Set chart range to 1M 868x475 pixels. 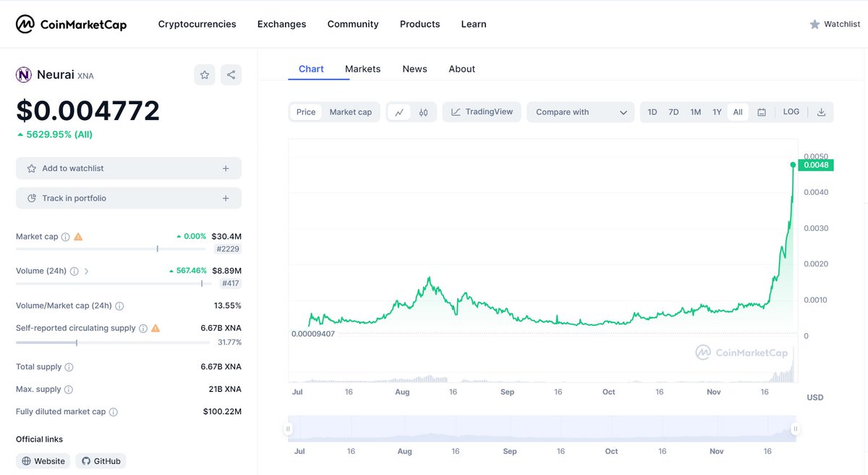[696, 112]
